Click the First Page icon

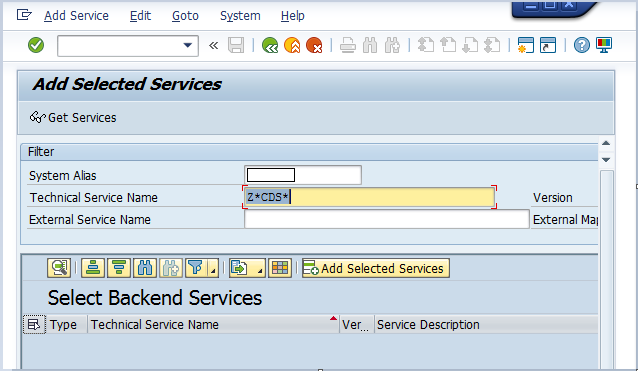click(426, 45)
